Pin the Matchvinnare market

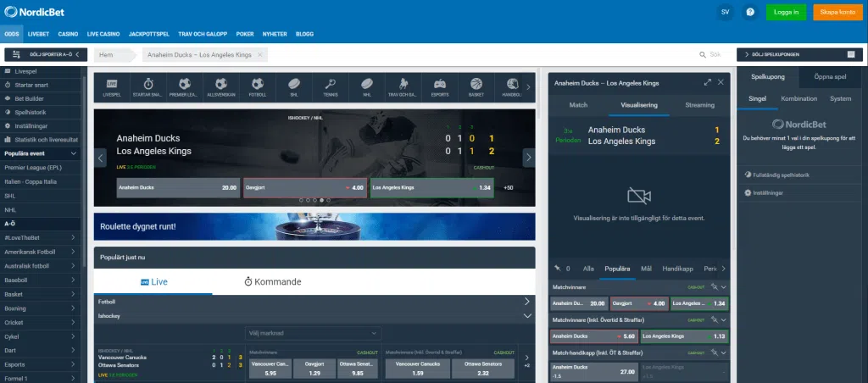click(714, 287)
